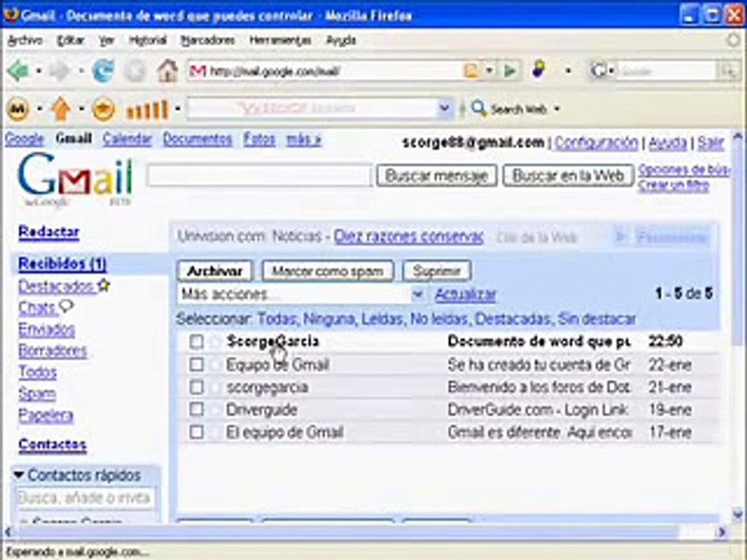747x560 pixels.
Task: Open the second toolbar search field dropdown arrow
Action: [444, 109]
